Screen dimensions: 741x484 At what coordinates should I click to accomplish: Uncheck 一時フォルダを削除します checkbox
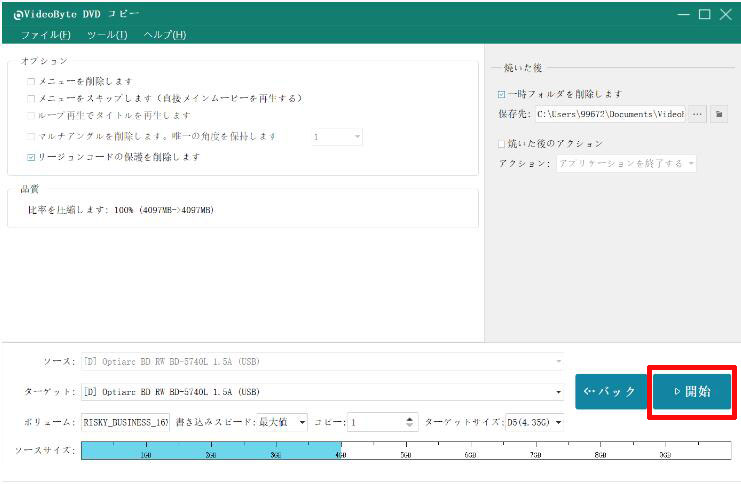click(502, 94)
